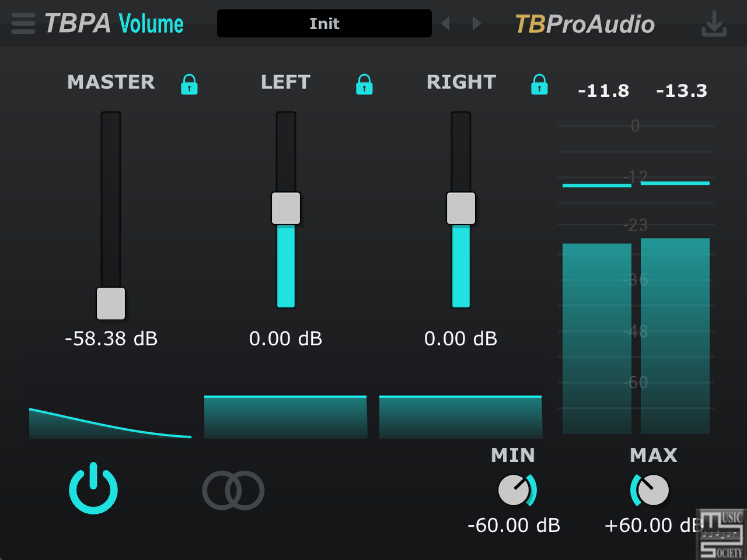Click the LEFT volume fader handle
The width and height of the screenshot is (747, 560).
(x=286, y=208)
